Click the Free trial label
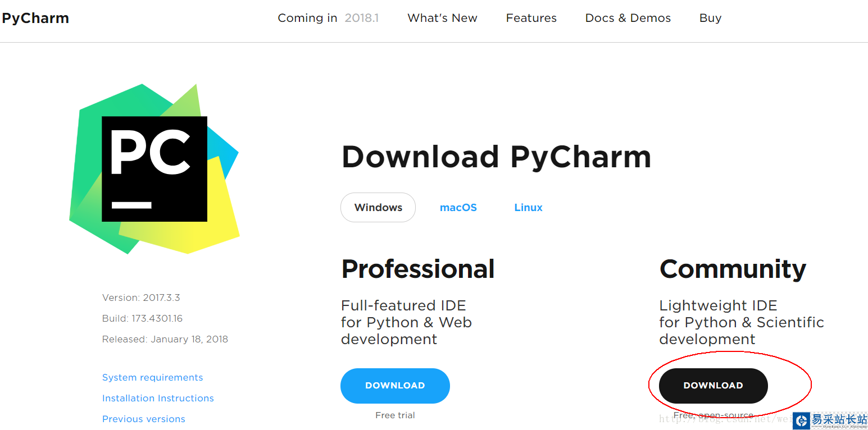Screen dimensions: 868x430 click(x=395, y=415)
